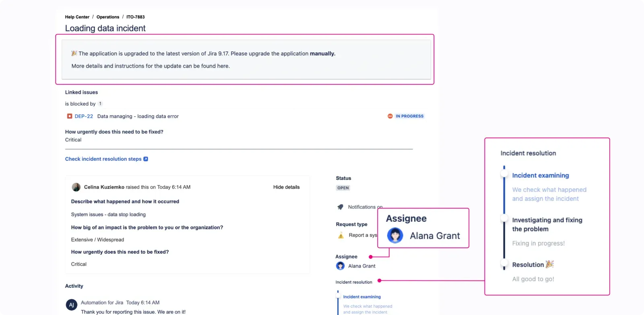644x315 pixels.
Task: Click Celina Kuziemko reporter name
Action: [x=104, y=187]
